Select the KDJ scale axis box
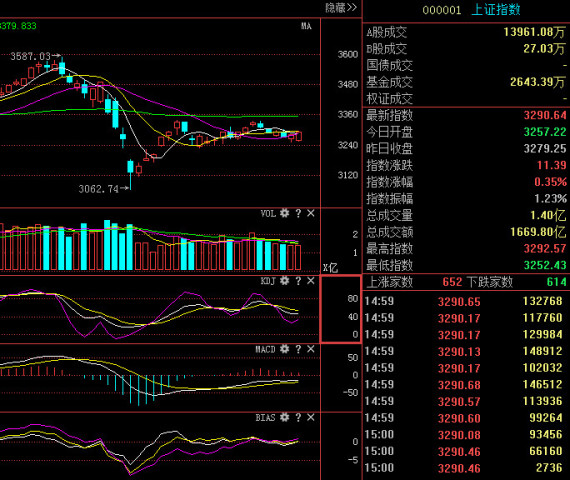Screen dimensions: 570x480 341,309
